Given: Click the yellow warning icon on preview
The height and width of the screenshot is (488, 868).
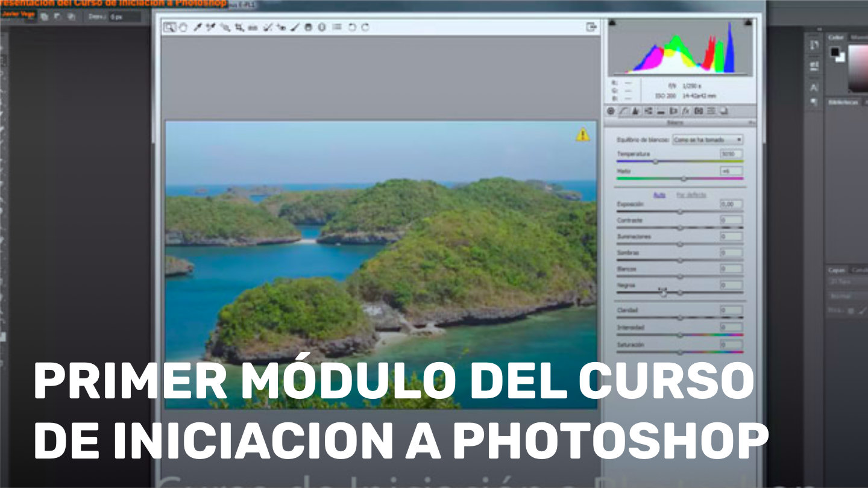Looking at the screenshot, I should [x=583, y=134].
